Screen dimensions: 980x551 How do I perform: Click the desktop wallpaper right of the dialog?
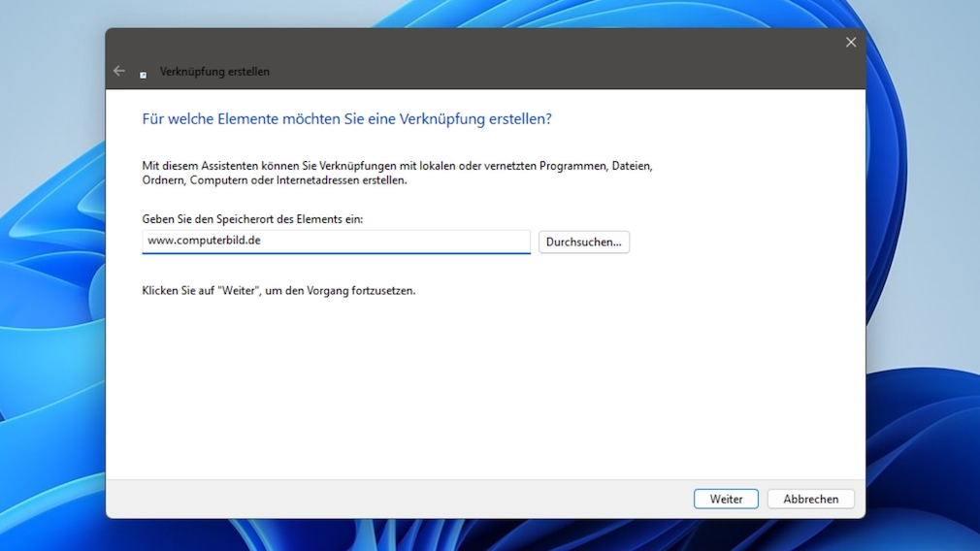point(922,291)
